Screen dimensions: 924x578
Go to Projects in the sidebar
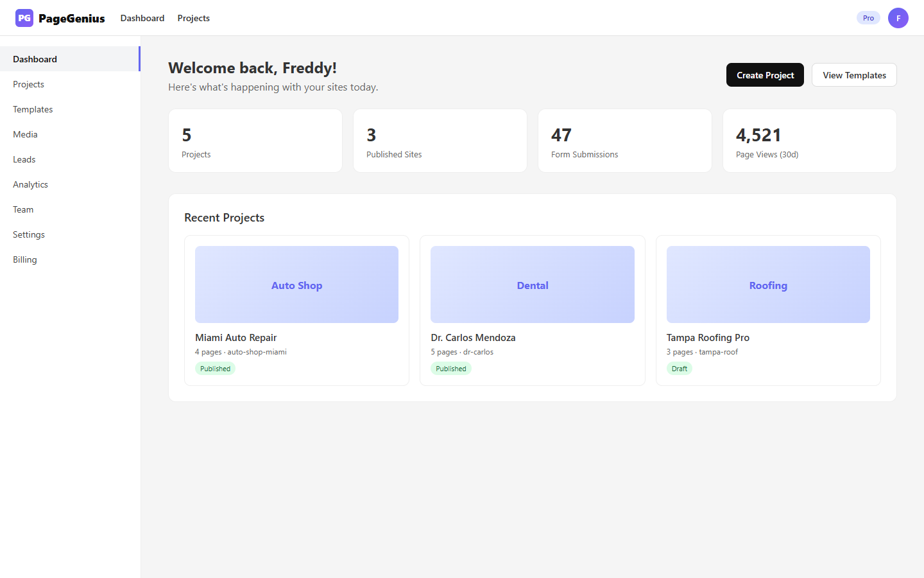(70, 84)
